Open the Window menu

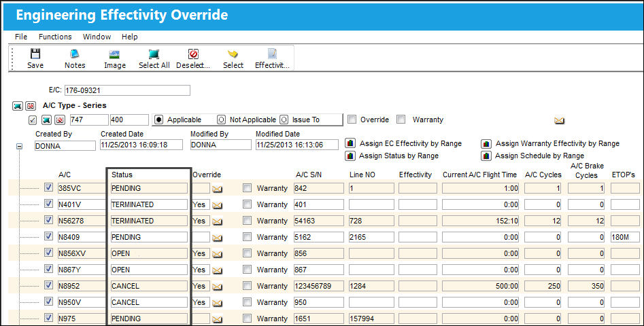point(97,37)
